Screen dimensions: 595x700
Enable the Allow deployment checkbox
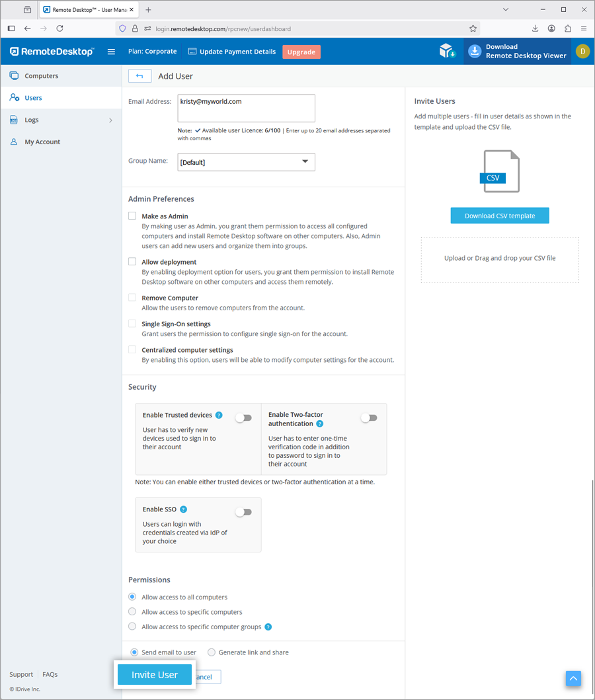[132, 262]
